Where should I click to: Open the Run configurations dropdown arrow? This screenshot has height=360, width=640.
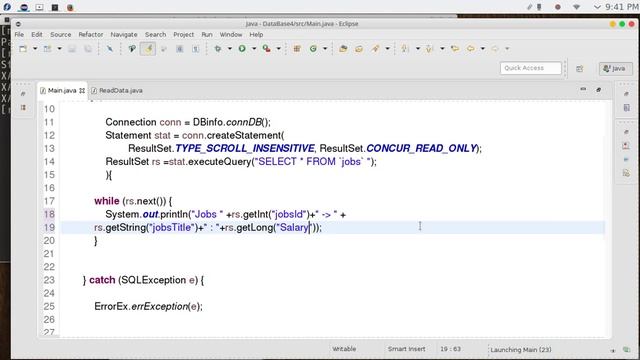pyautogui.click(x=253, y=49)
